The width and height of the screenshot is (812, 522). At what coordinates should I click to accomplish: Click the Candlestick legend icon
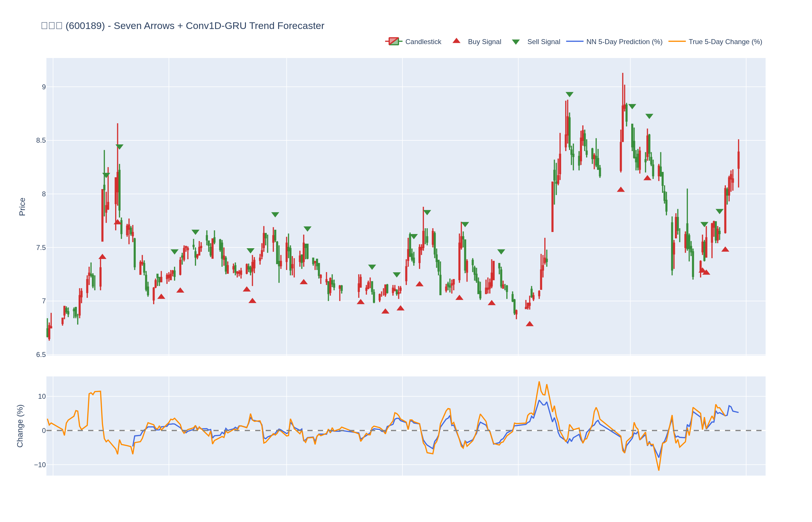[x=394, y=41]
